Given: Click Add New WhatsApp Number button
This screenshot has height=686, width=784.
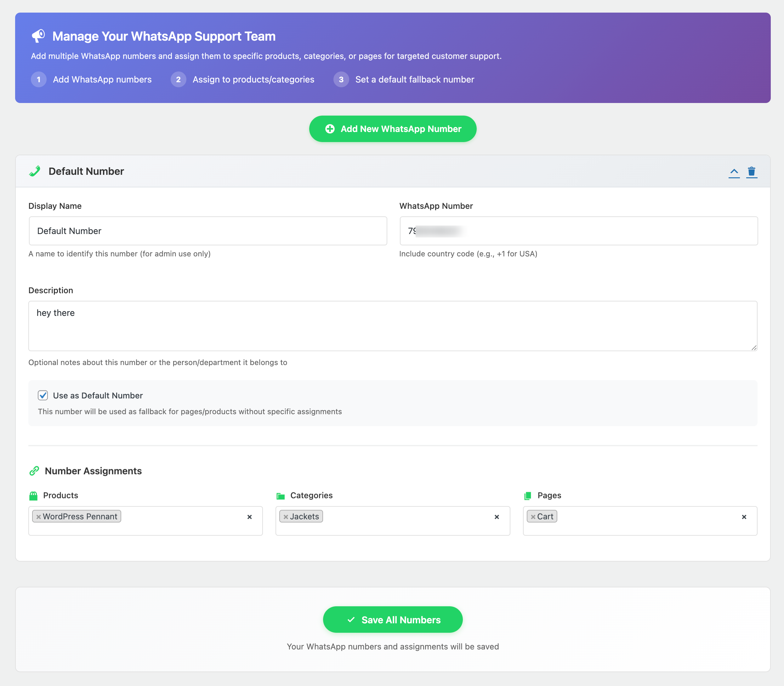Looking at the screenshot, I should [x=393, y=129].
